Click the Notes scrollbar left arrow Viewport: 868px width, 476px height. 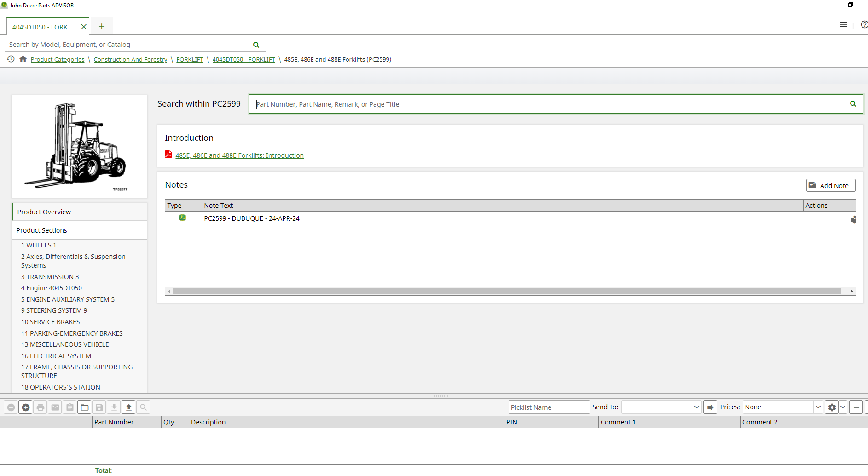tap(169, 291)
